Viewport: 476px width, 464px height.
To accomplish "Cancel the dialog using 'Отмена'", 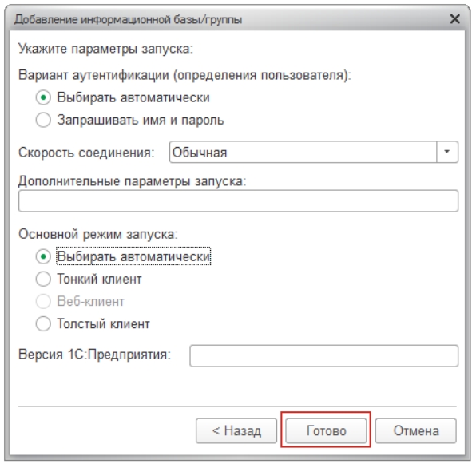I will click(416, 431).
